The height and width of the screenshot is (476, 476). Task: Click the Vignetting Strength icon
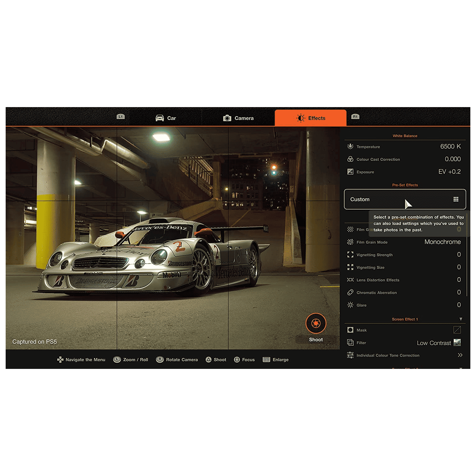click(x=350, y=255)
